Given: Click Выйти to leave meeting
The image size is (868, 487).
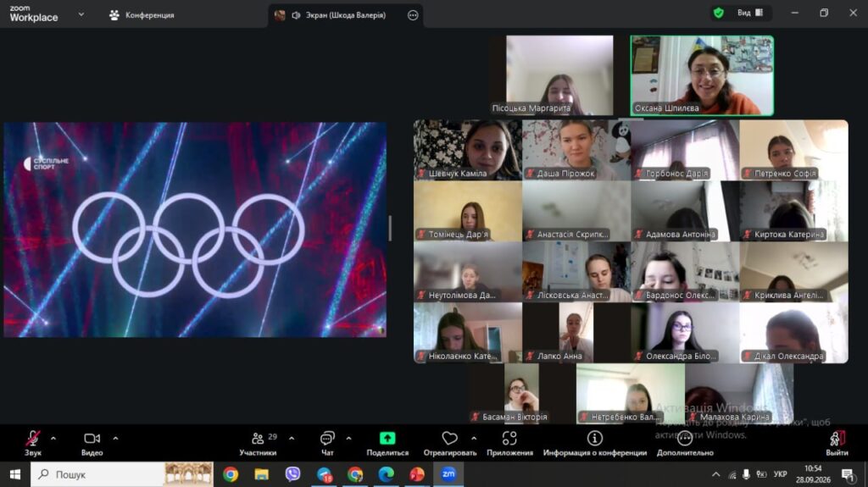Looking at the screenshot, I should tap(837, 443).
